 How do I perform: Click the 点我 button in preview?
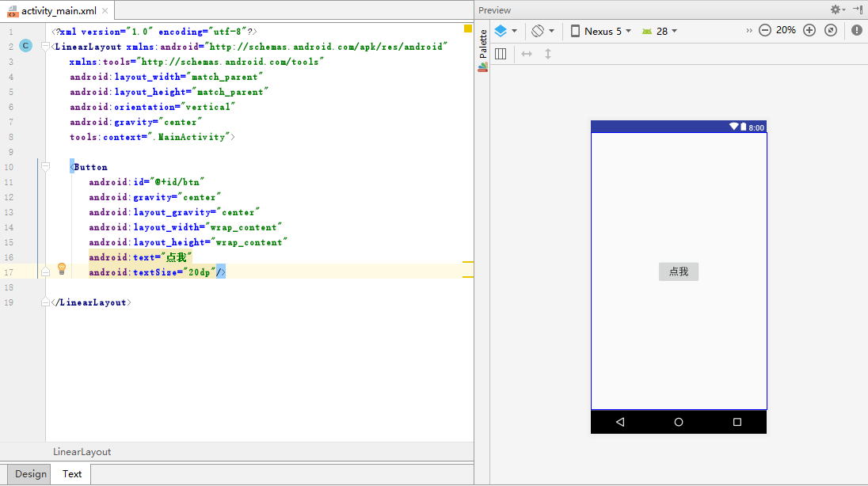coord(678,271)
